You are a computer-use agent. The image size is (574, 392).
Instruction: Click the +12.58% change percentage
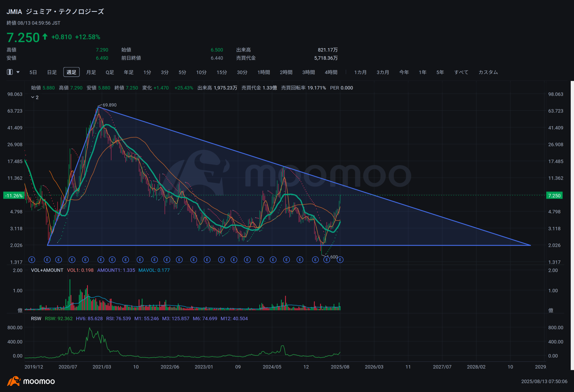[x=88, y=37]
